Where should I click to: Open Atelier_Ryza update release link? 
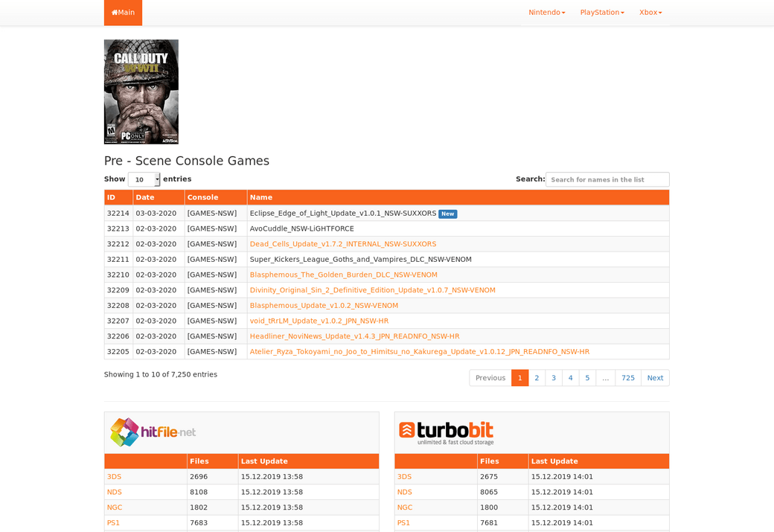420,351
